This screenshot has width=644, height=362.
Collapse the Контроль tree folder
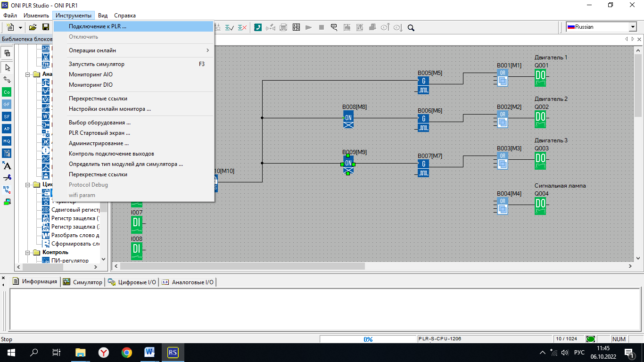click(28, 252)
